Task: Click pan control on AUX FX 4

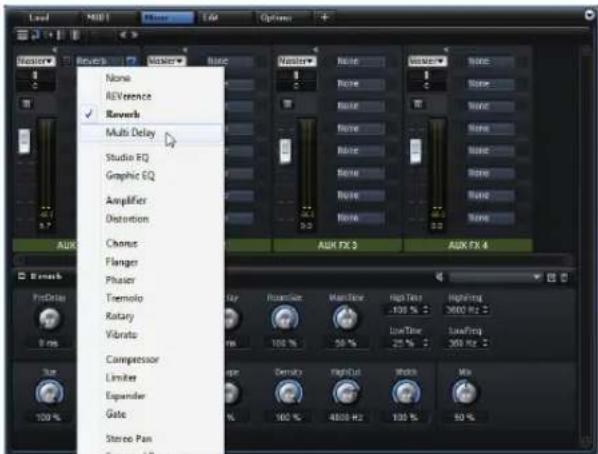Action: click(x=426, y=80)
